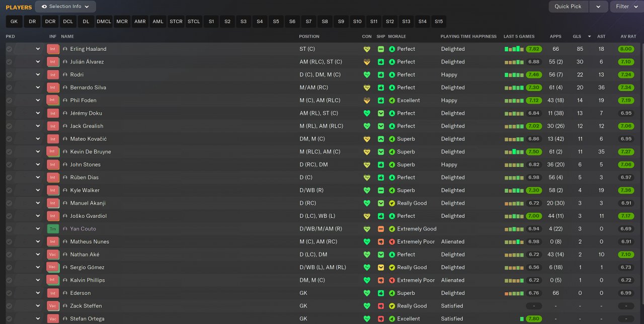Select the S1 substitute slot
This screenshot has width=644, height=324.
pos(211,22)
